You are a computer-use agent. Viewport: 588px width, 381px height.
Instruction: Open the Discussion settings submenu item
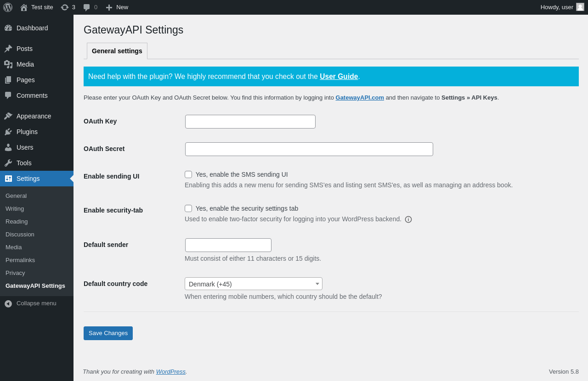[20, 235]
